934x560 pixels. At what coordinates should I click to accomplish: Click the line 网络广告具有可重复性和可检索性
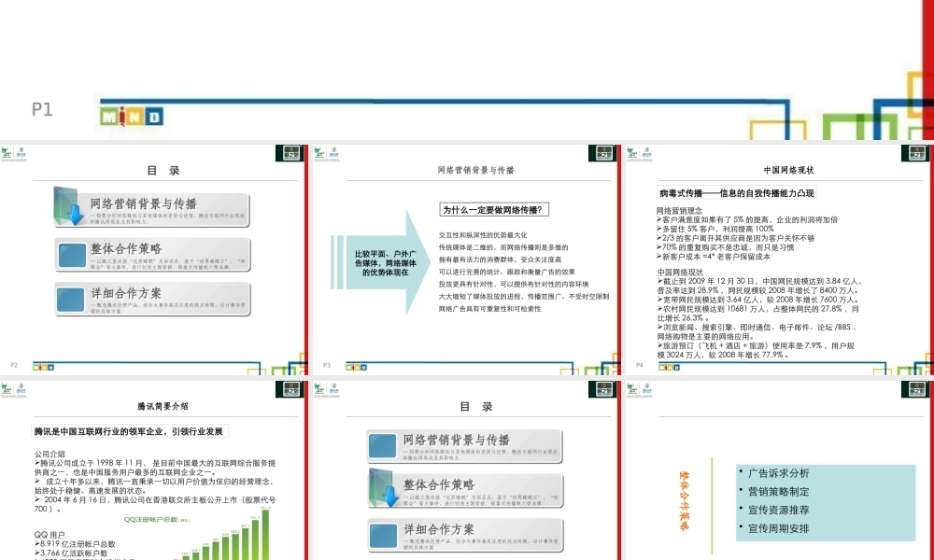click(490, 310)
